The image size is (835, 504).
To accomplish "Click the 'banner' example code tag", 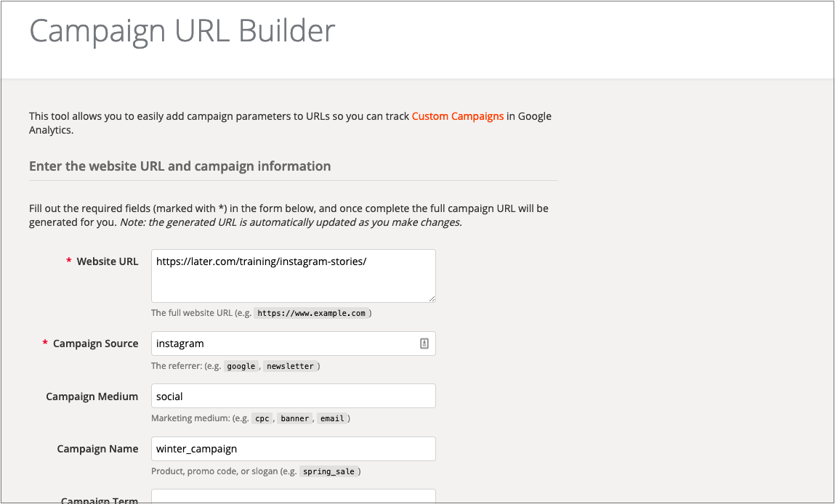I will [295, 418].
